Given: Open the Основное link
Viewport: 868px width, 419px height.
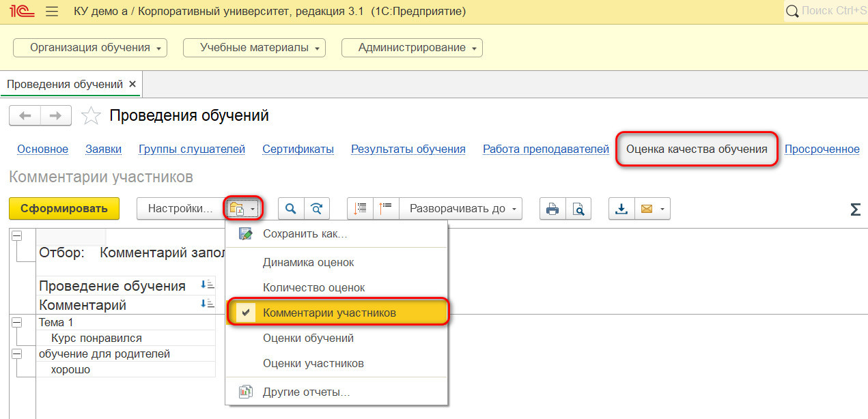Looking at the screenshot, I should point(43,149).
